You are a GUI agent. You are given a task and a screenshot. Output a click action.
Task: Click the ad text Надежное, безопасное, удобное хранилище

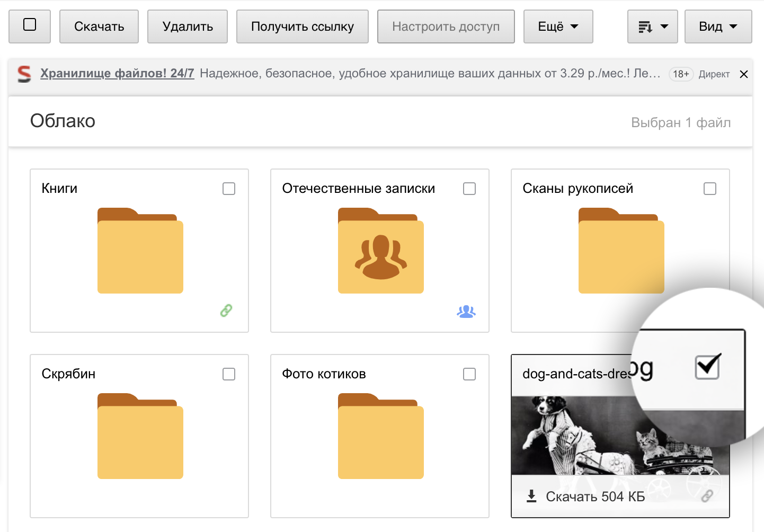point(430,73)
